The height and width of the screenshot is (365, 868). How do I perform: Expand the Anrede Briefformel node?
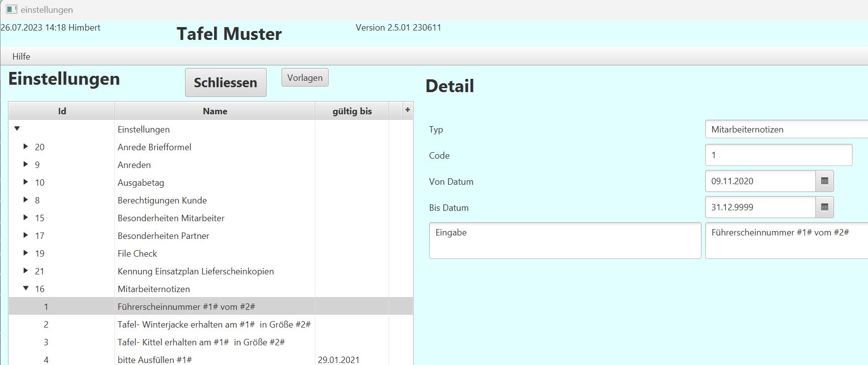(x=26, y=147)
